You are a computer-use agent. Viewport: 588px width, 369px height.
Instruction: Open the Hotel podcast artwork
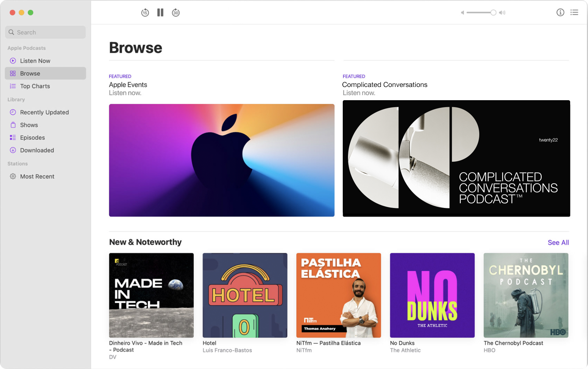[245, 295]
